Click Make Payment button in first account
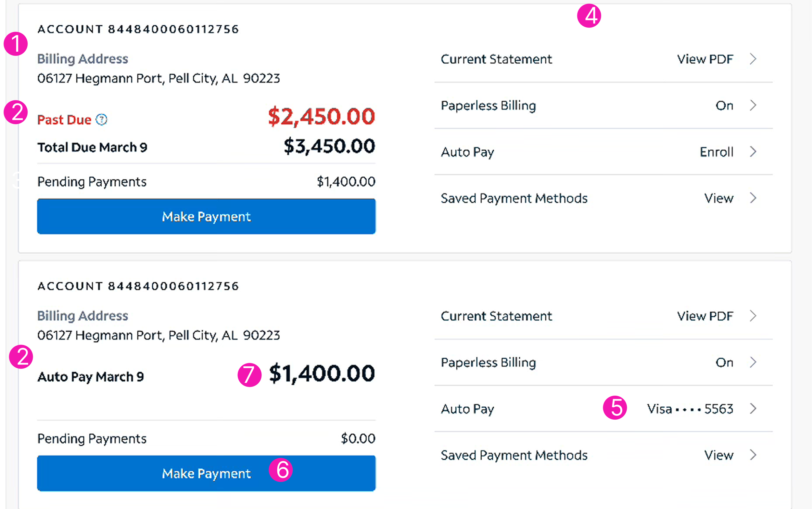The height and width of the screenshot is (509, 812). click(x=206, y=216)
